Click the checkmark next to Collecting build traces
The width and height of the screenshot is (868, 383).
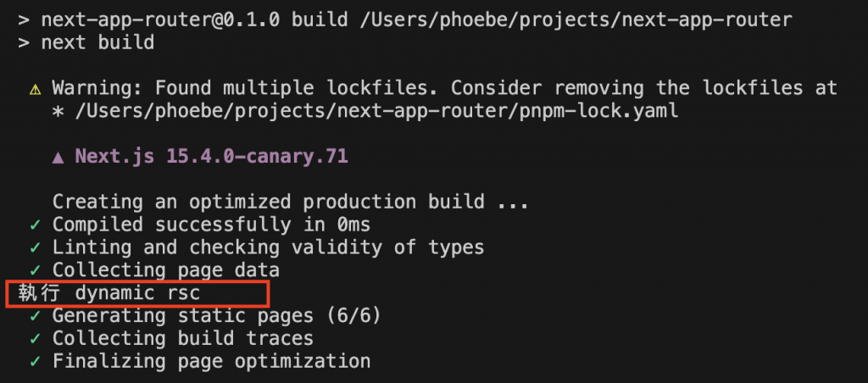(36, 339)
